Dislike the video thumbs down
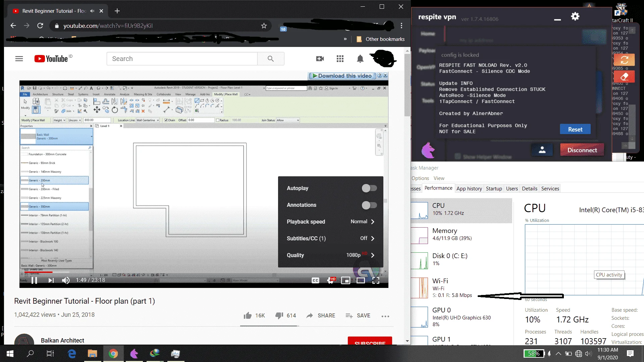 click(286, 316)
